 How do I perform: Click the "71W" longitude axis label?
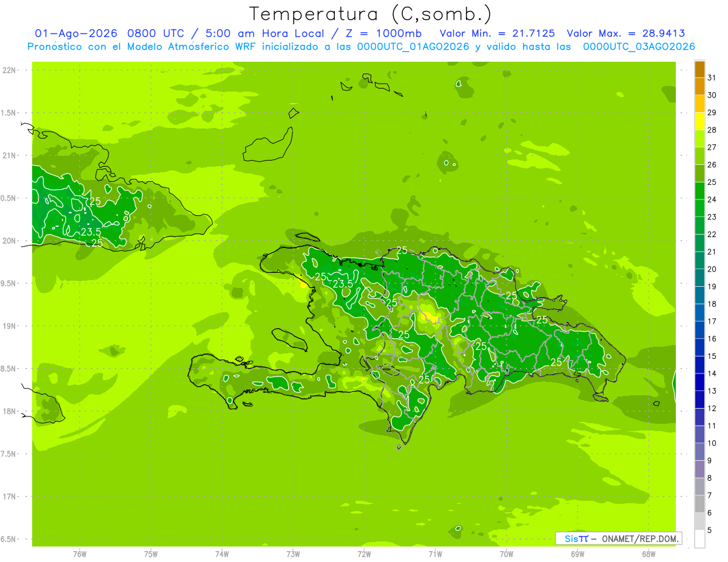point(435,554)
